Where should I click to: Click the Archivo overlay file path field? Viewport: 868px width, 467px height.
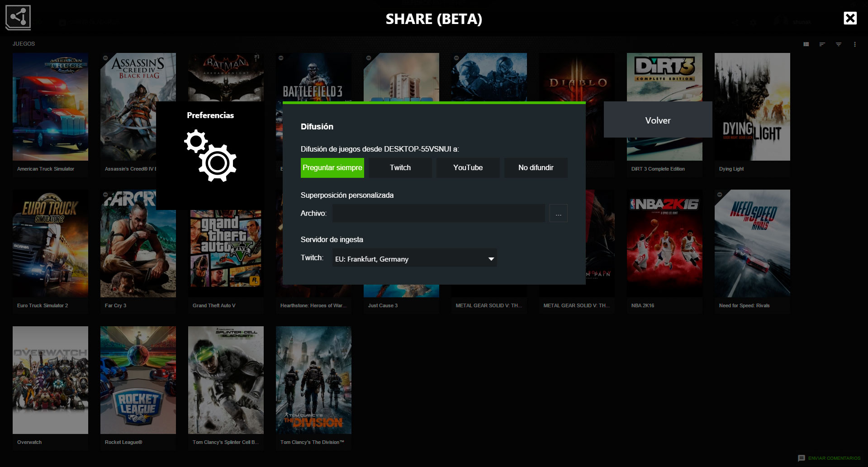[438, 213]
